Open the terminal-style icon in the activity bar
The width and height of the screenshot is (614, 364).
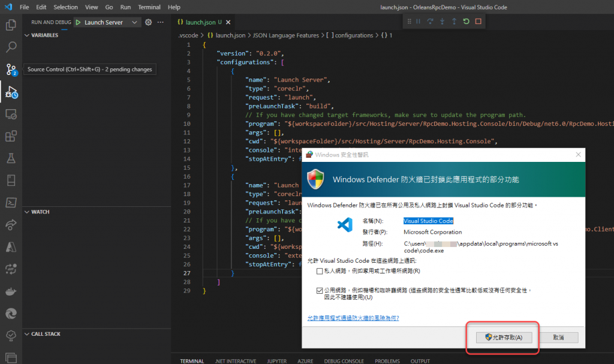(11, 203)
